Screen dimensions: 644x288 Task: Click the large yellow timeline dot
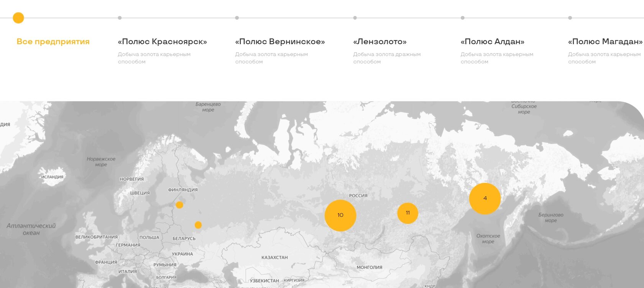click(18, 18)
